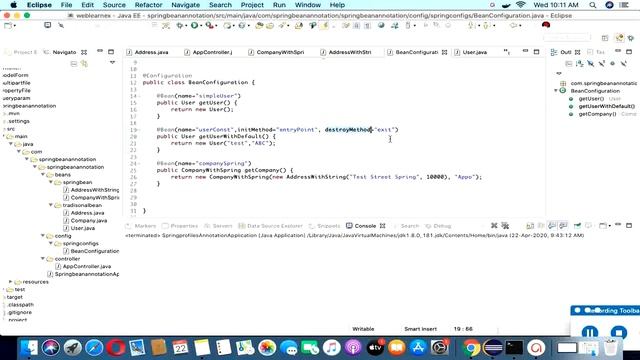Screen dimensions: 640x360
Task: Maximize the Navigator panel
Action: 111,52
